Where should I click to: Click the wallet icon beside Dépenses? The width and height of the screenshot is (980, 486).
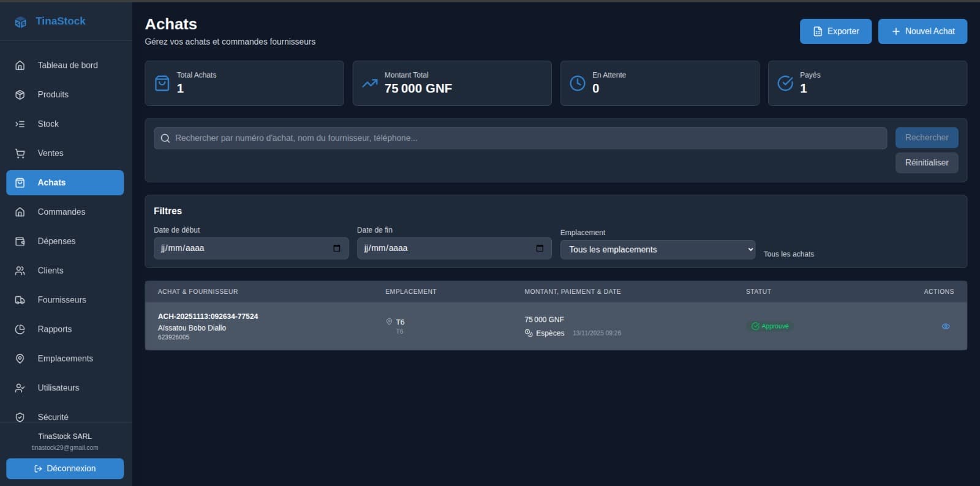pyautogui.click(x=20, y=241)
